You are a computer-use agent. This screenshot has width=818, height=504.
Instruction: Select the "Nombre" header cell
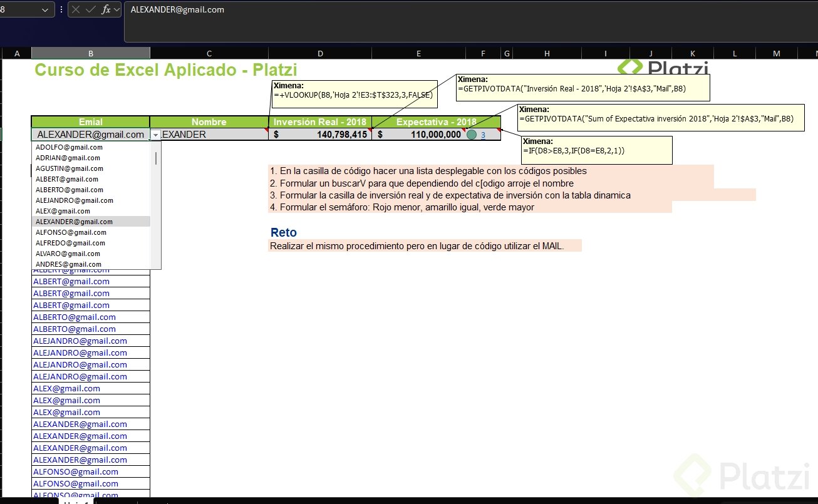[x=209, y=122]
